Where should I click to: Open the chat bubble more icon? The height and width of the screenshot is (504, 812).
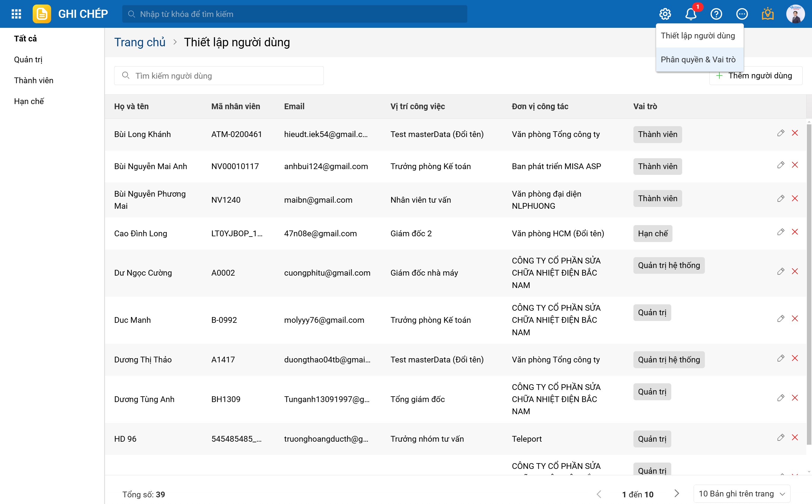click(742, 14)
